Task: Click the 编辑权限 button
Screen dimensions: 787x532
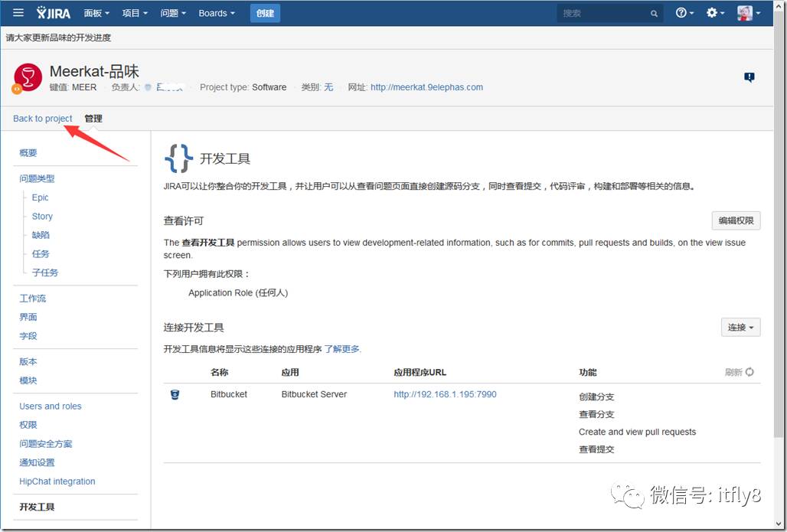Action: click(736, 220)
